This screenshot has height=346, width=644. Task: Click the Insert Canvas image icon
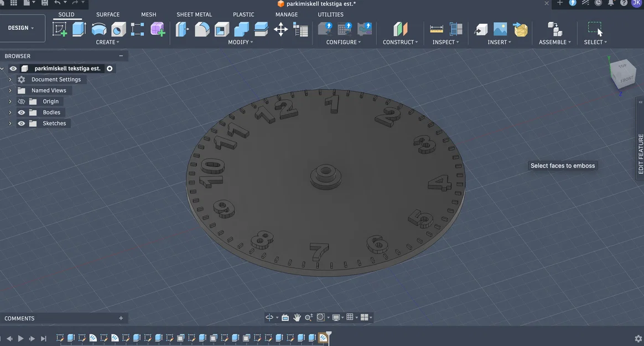pos(500,29)
